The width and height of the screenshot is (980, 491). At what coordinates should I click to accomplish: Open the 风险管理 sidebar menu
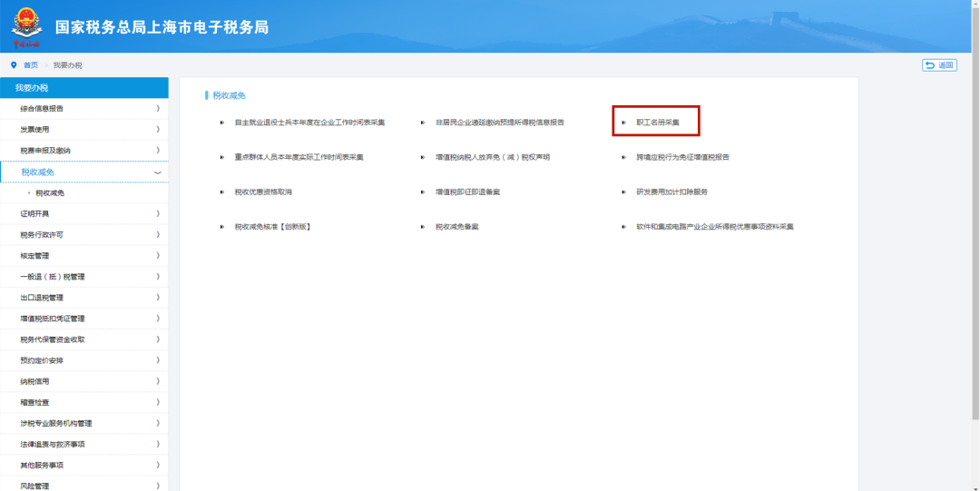84,486
